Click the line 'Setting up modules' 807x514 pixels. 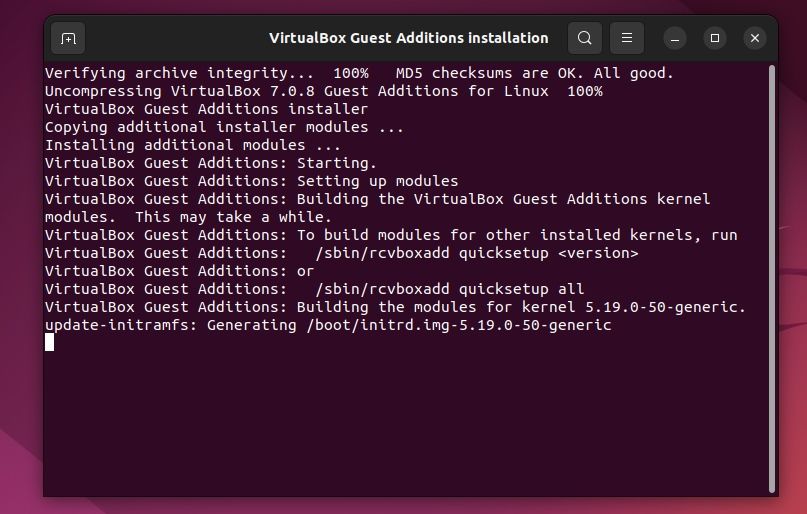(x=252, y=181)
